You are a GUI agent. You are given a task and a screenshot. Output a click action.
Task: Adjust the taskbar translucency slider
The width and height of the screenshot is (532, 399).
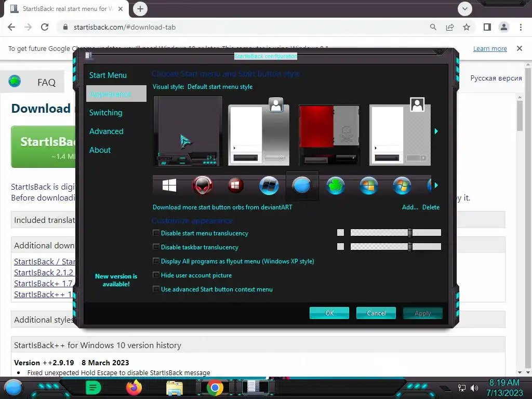click(410, 247)
